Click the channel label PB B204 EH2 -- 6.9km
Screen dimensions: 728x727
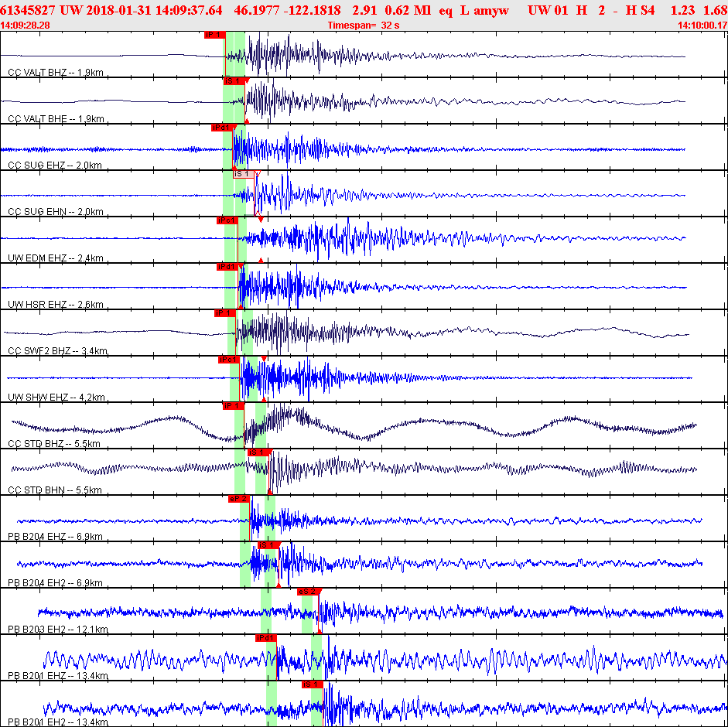click(x=55, y=583)
